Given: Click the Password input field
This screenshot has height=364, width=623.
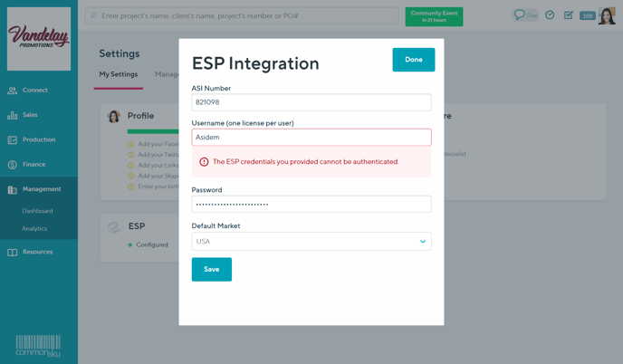Looking at the screenshot, I should tap(311, 204).
